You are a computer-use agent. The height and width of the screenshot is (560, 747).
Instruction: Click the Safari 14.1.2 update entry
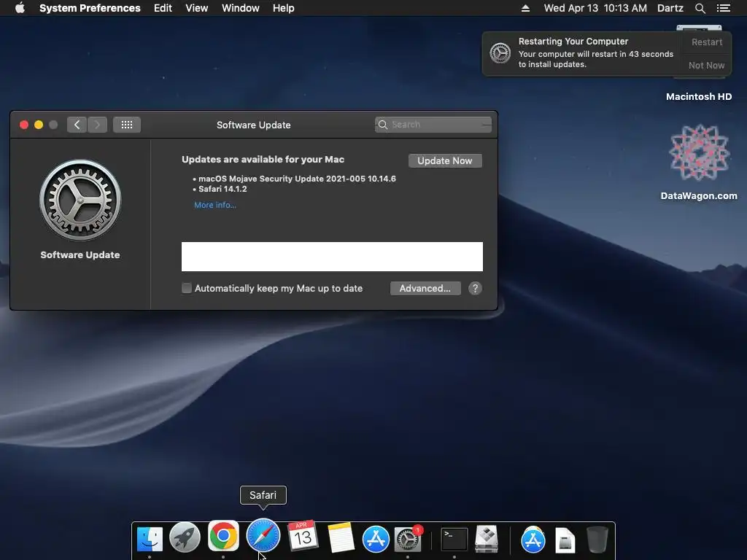point(222,189)
